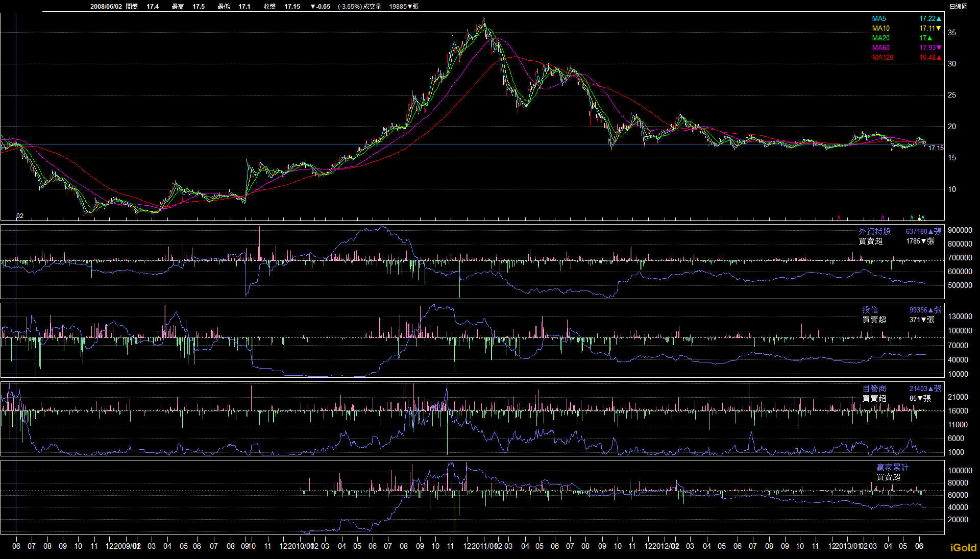Viewport: 980px width, 559px height.
Task: Click the price change -0.65 value
Action: coord(320,6)
